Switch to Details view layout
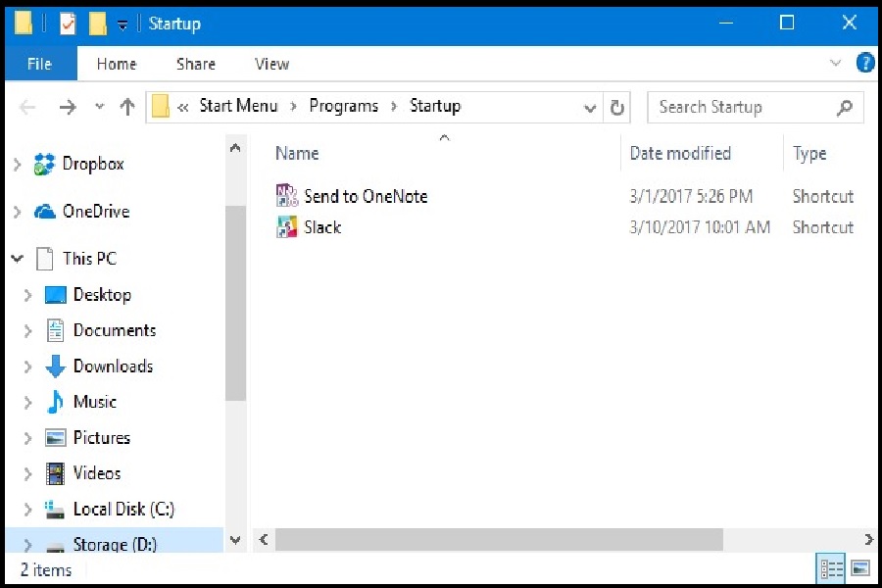The height and width of the screenshot is (588, 882). (831, 568)
